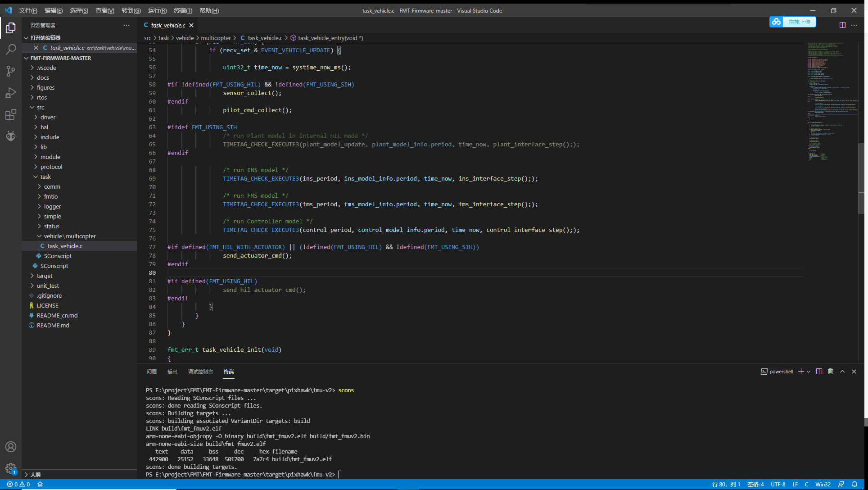Open Source Control view
Image resolution: width=868 pixels, height=490 pixels.
tap(11, 71)
